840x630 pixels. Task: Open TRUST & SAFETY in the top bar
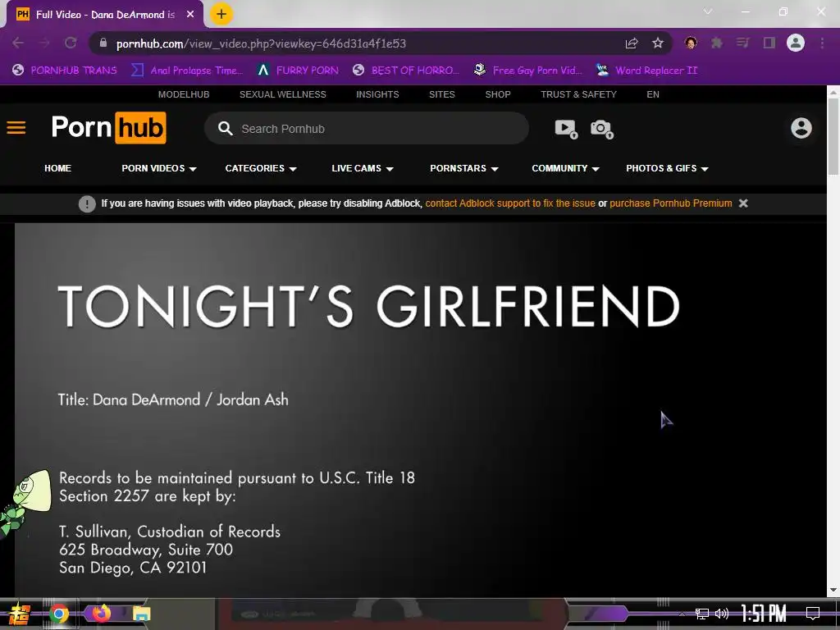[578, 94]
